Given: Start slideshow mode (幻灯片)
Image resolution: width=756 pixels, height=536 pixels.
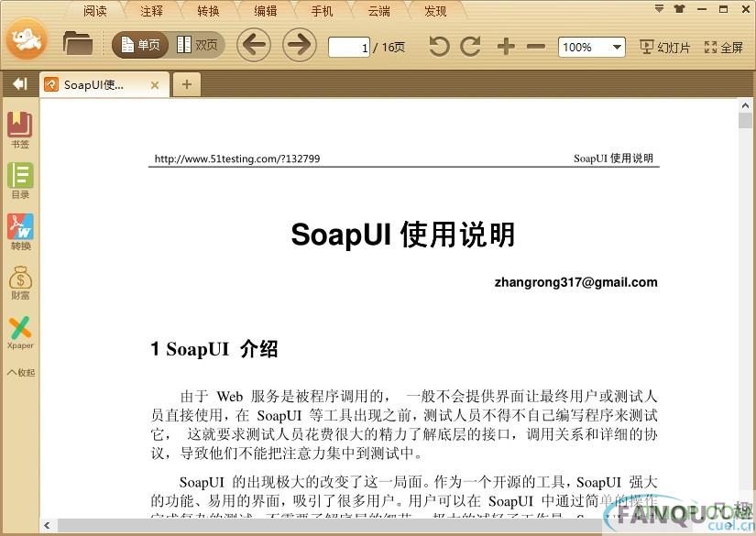Looking at the screenshot, I should [665, 48].
